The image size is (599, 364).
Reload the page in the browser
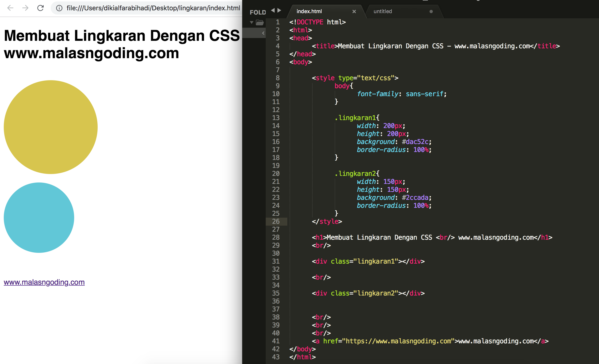[40, 8]
